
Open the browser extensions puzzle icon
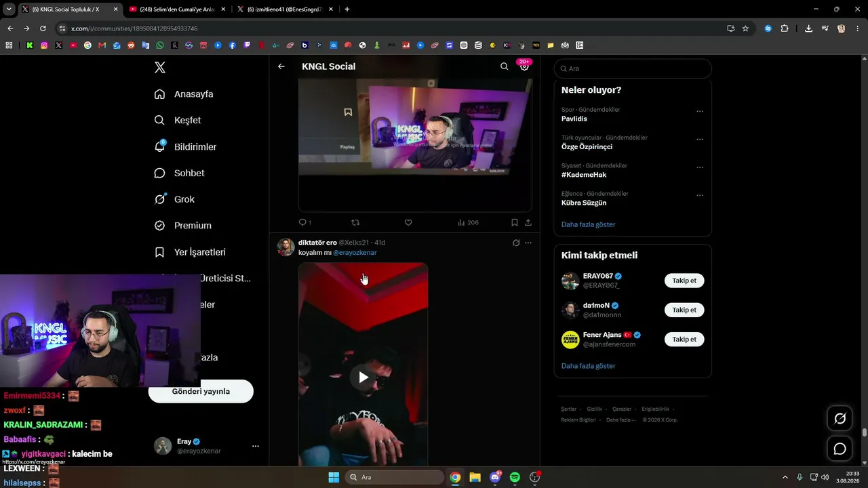[x=785, y=28]
